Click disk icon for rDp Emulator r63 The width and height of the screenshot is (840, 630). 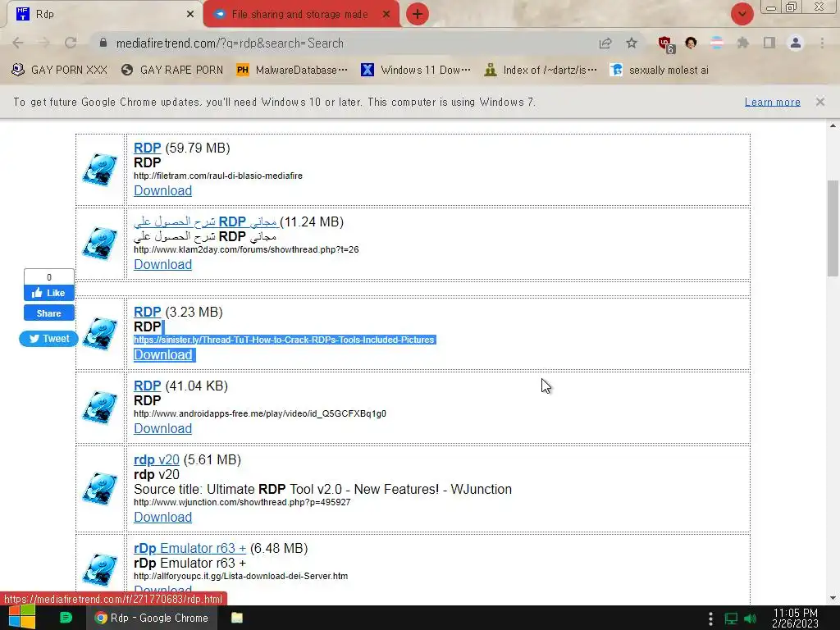pyautogui.click(x=99, y=570)
